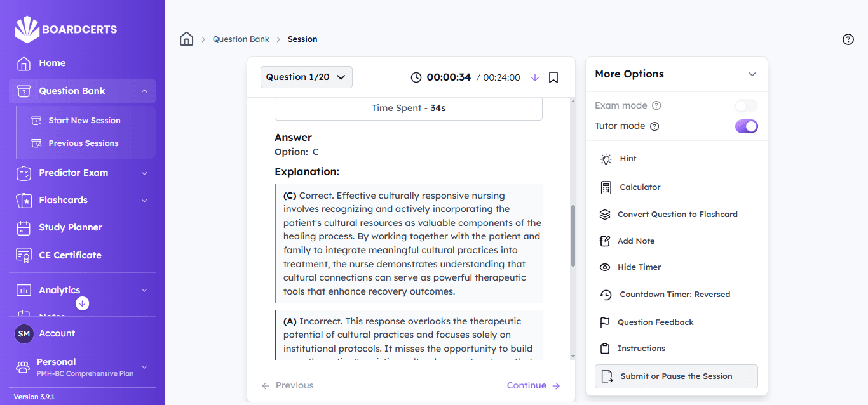Click the Hint lightbulb option
This screenshot has height=405, width=868.
tap(628, 159)
